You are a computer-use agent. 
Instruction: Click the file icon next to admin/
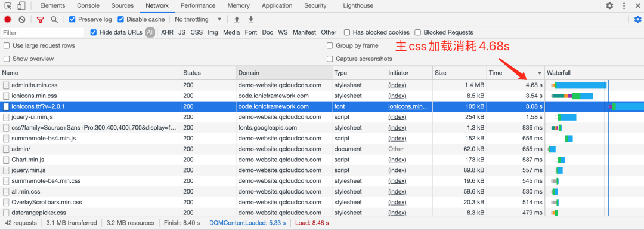coord(6,149)
